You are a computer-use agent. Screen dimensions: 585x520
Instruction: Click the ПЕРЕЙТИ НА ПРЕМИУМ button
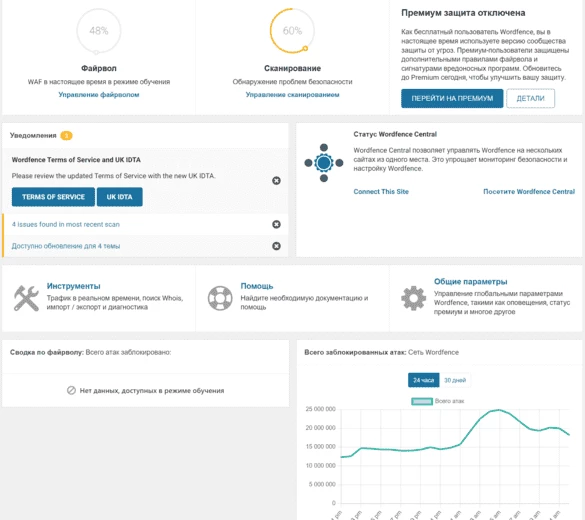pos(452,98)
